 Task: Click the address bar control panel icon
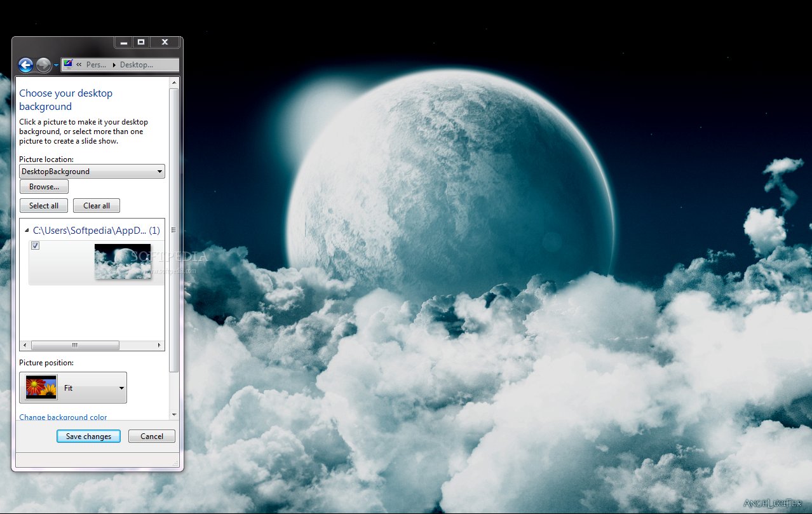tap(68, 64)
